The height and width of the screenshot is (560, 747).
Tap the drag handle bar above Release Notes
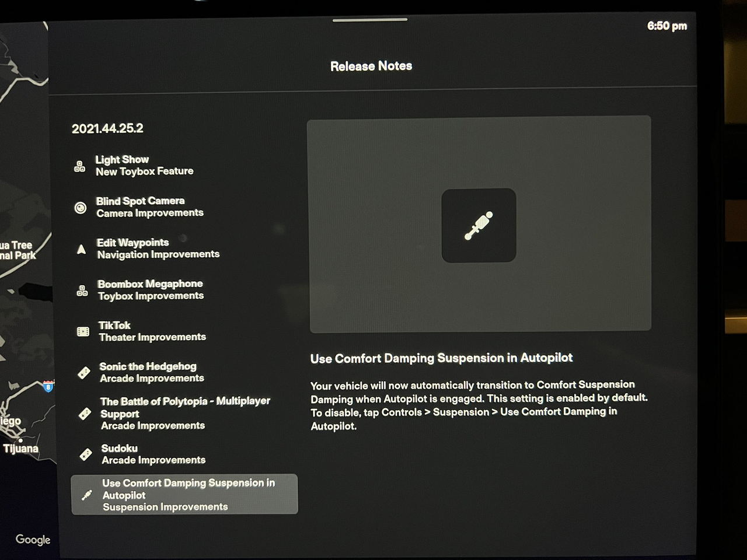coord(370,20)
